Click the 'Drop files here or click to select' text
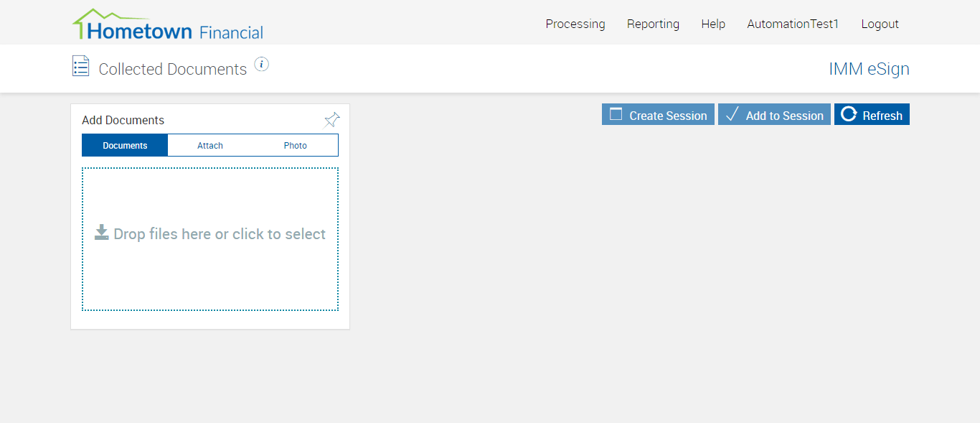This screenshot has width=980, height=423. [x=220, y=234]
